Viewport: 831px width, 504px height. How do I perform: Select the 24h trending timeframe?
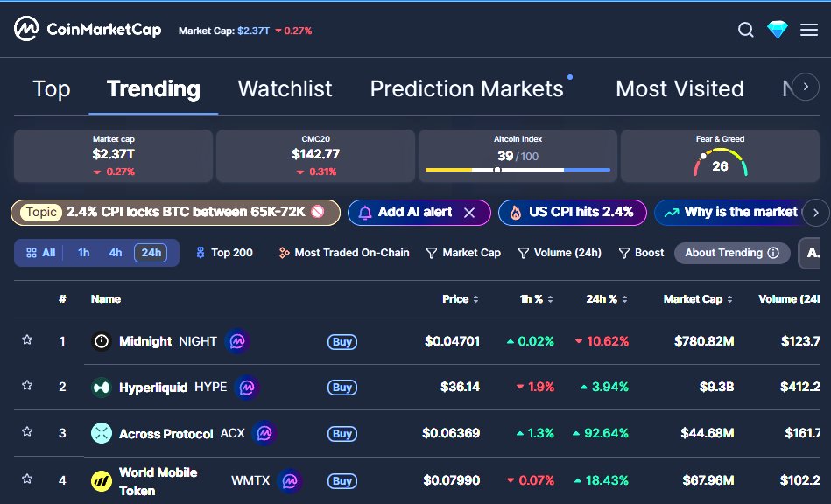(x=151, y=253)
